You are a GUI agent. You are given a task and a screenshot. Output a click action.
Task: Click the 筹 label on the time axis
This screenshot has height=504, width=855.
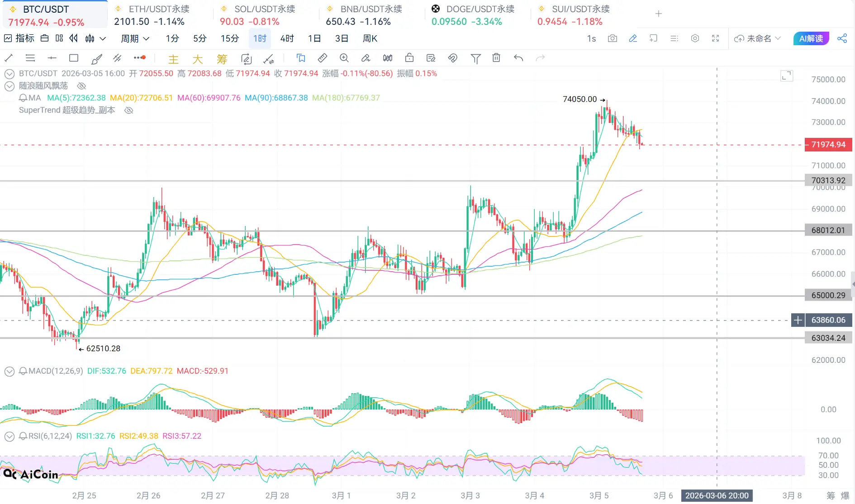tap(831, 495)
